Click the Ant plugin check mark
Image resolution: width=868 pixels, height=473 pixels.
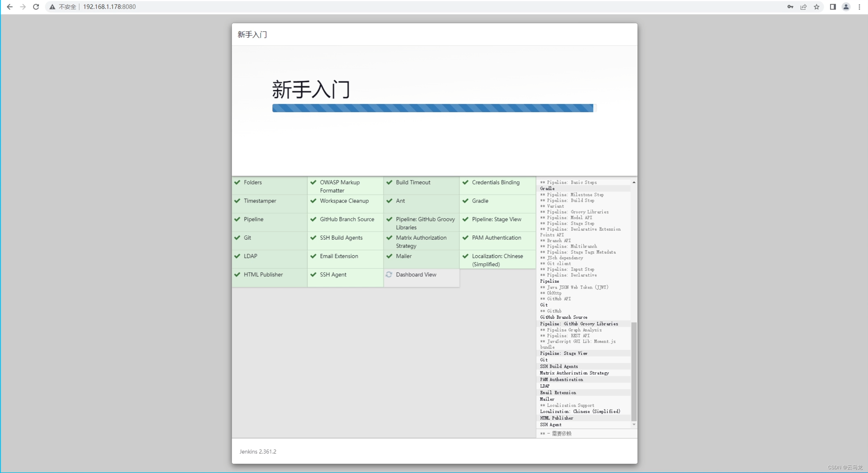(x=389, y=200)
